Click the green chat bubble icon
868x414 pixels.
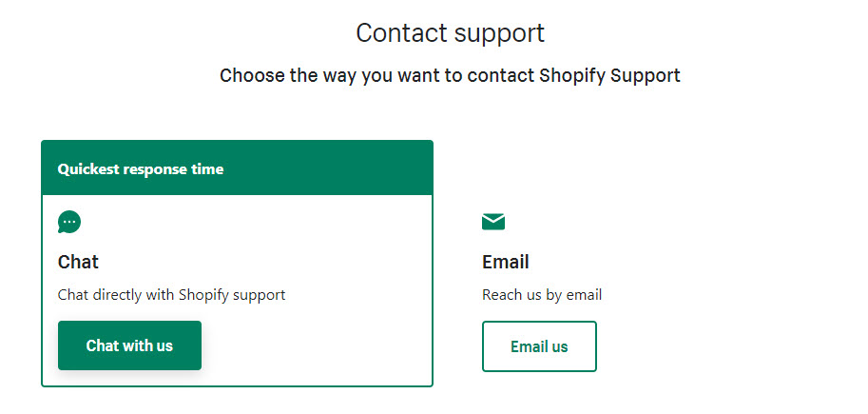(x=69, y=223)
